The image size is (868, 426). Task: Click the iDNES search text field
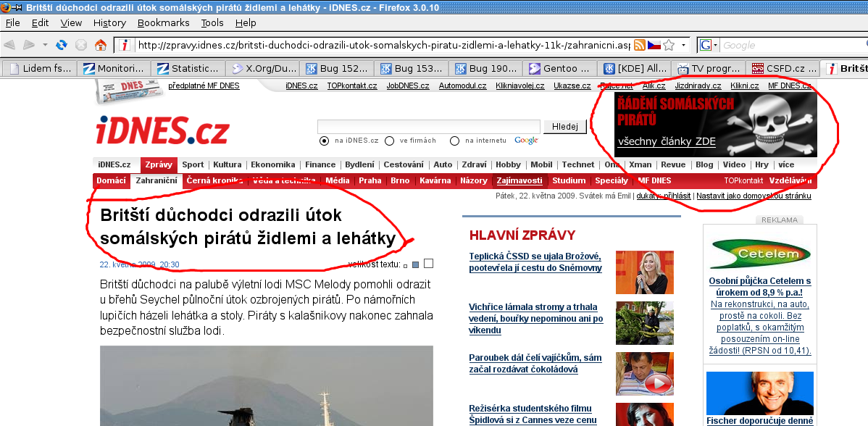click(429, 127)
